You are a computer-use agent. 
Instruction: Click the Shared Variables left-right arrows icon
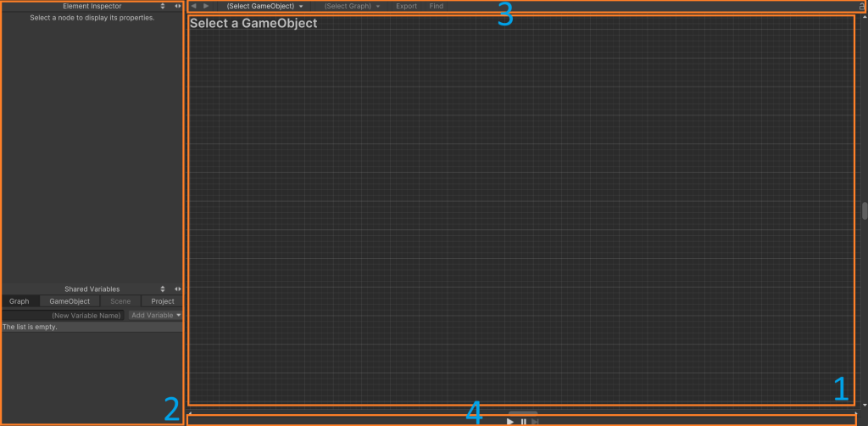[x=177, y=289]
